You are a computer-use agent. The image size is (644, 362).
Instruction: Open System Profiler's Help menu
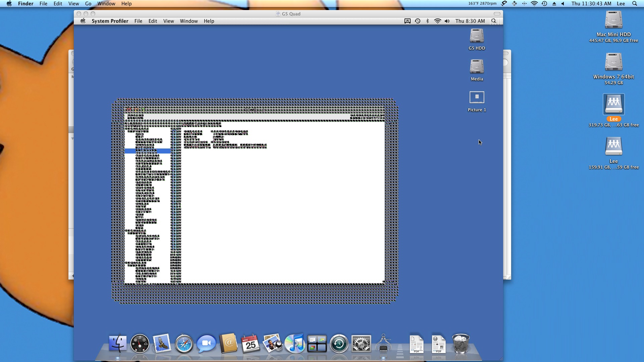(209, 21)
